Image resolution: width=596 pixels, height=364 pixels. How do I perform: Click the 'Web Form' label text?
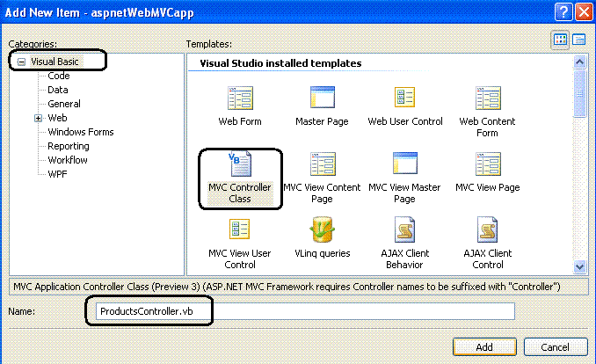point(240,121)
